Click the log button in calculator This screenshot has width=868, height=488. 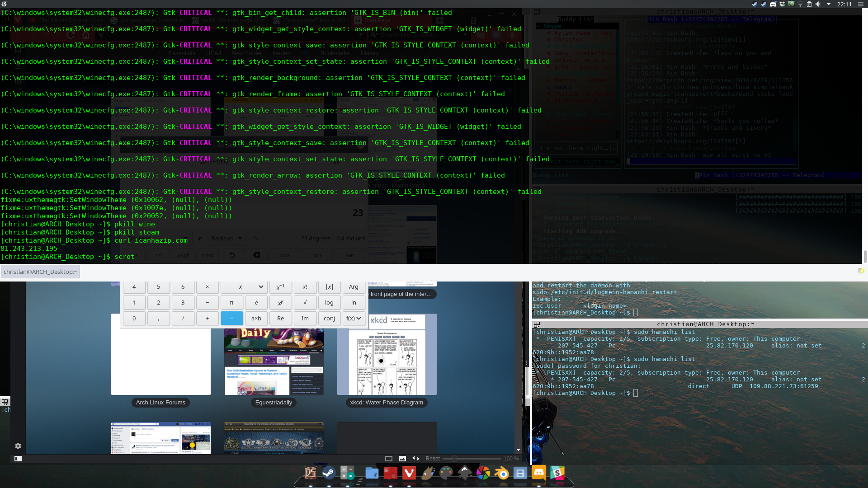click(329, 303)
